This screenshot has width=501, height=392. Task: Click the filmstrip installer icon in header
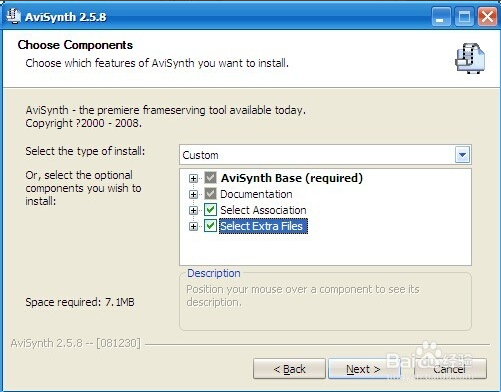(470, 58)
